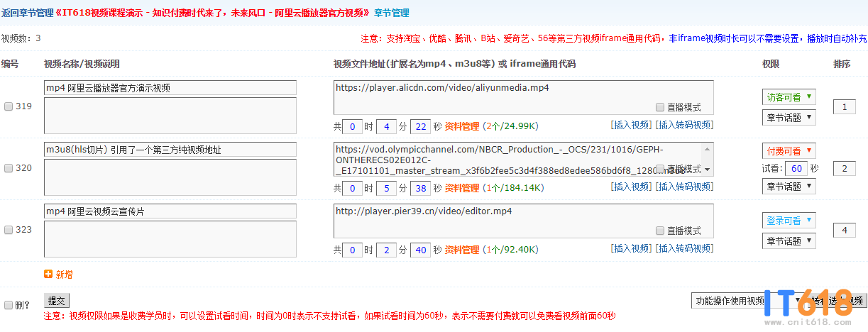Click the description textarea for row 323
The image size is (868, 332).
point(170,239)
